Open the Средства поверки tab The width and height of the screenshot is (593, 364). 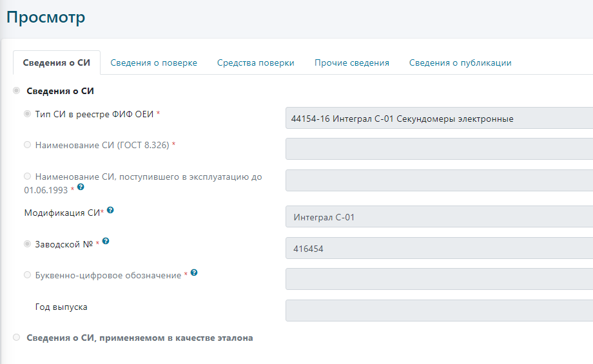[255, 63]
